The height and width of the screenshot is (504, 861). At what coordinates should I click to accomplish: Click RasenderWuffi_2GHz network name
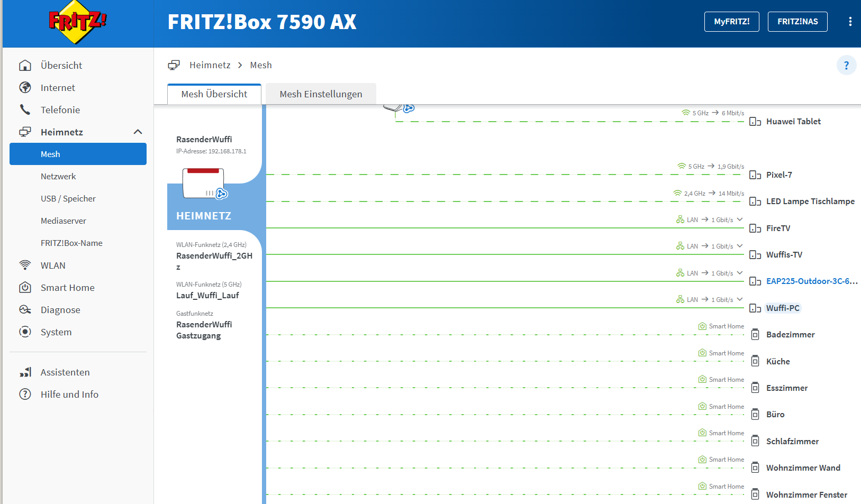214,261
